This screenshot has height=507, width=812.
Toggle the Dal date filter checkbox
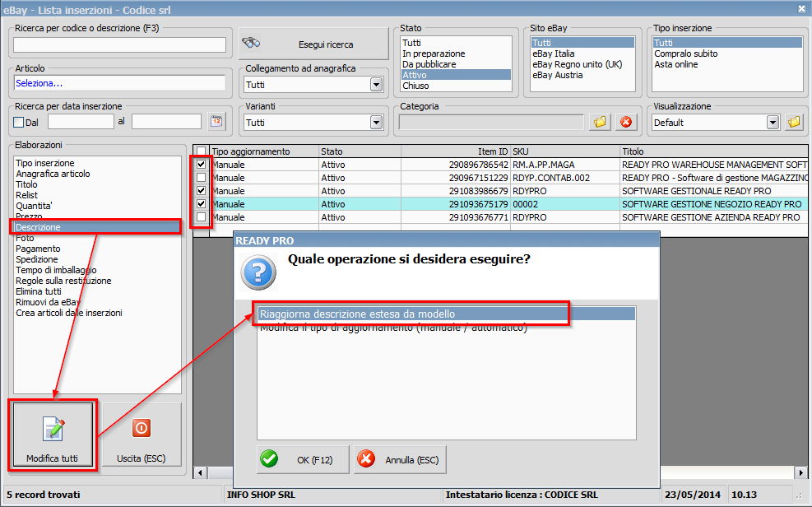click(x=19, y=122)
